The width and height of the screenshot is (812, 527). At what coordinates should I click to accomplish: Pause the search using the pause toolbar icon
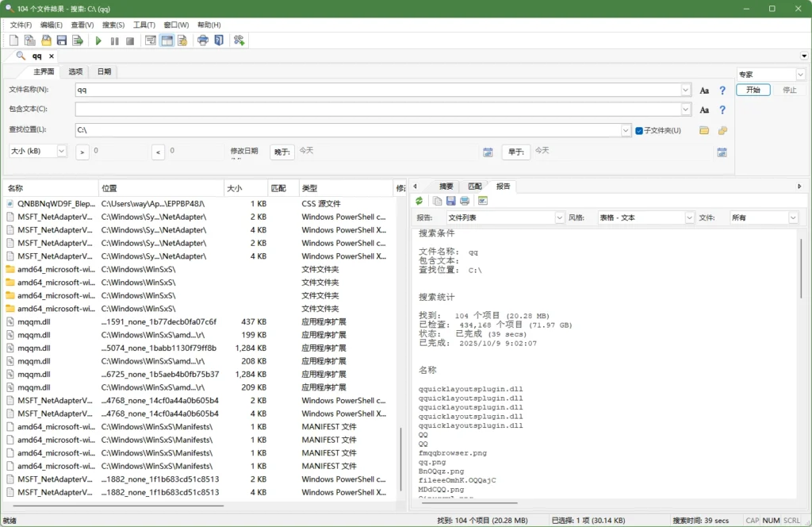coord(114,40)
